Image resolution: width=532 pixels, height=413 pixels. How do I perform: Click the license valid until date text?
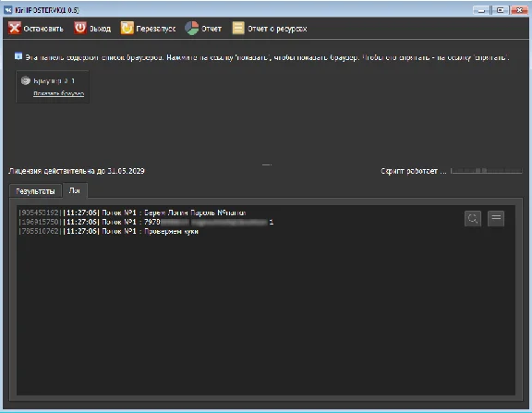[77, 171]
